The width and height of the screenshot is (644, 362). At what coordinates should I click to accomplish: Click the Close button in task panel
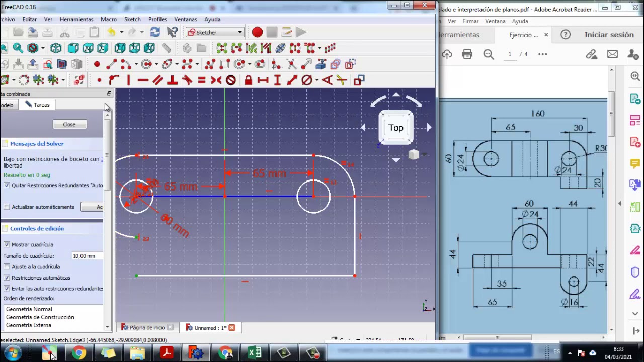69,125
